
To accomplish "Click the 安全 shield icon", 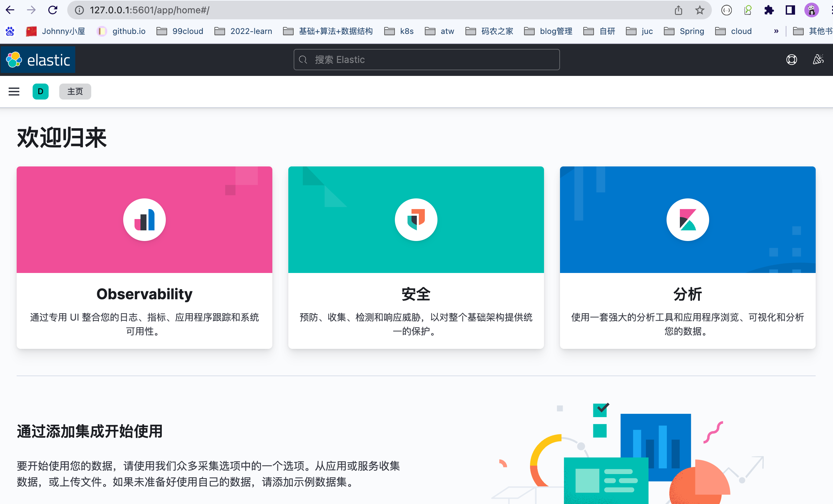I will (416, 219).
